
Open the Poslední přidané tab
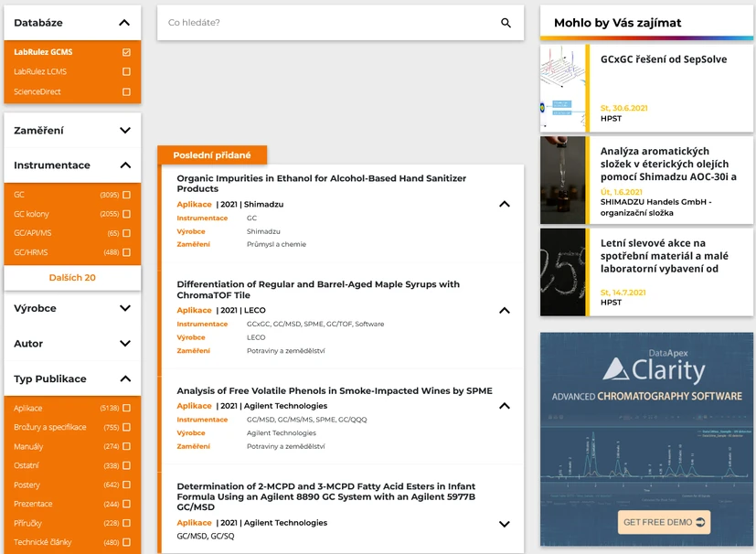click(x=211, y=155)
